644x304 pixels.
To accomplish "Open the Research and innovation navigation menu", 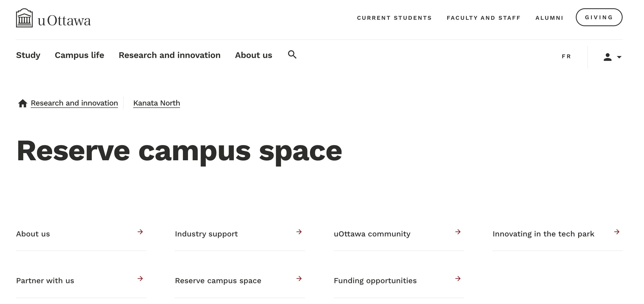I will (170, 55).
